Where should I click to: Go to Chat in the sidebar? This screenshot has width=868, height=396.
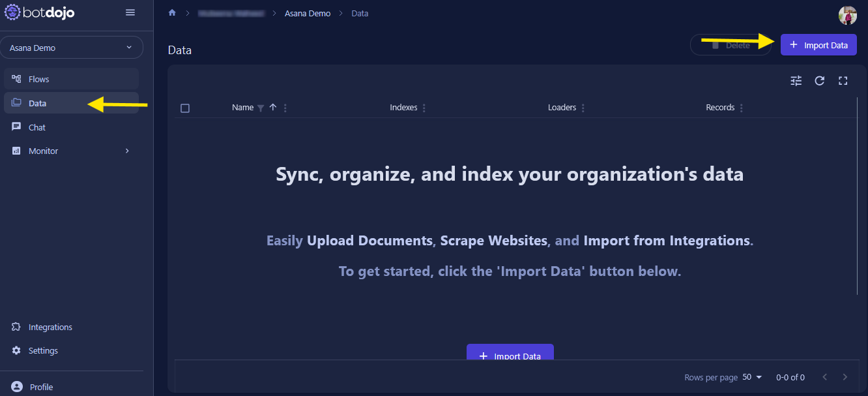[37, 127]
